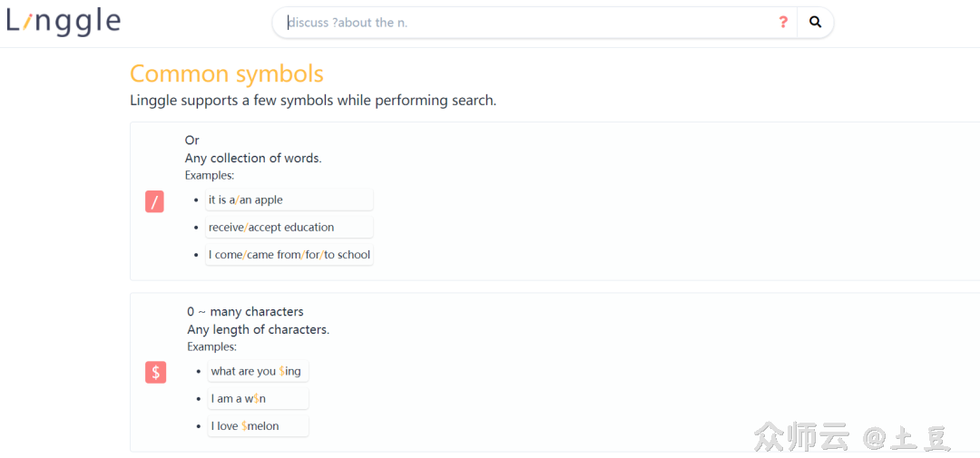Screen dimensions: 980x458
Task: Focus the search query input field
Action: [526, 23]
